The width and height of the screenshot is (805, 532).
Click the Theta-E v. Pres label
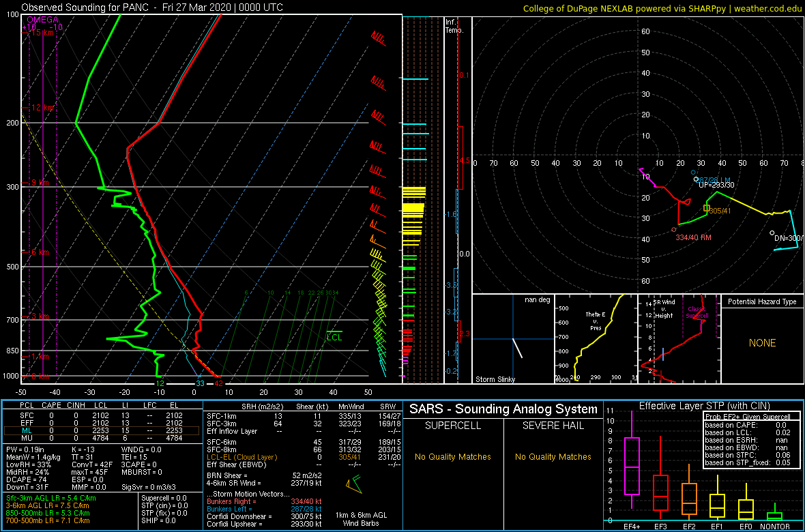click(x=596, y=321)
